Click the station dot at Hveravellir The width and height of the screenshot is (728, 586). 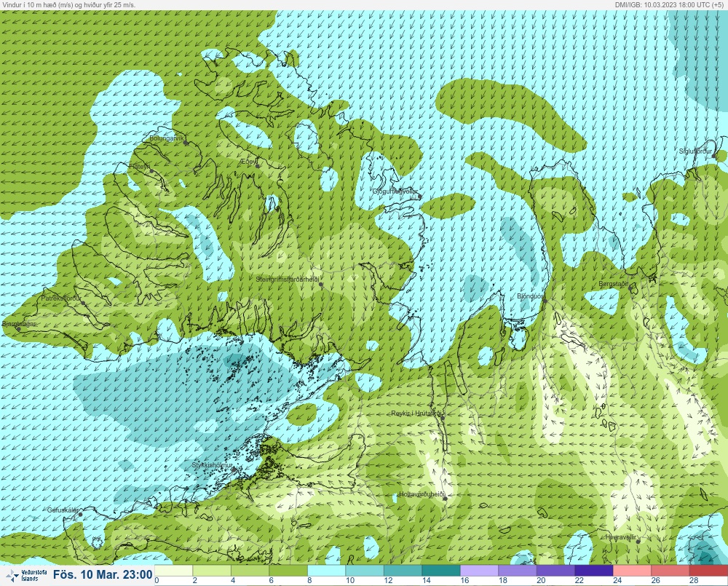(x=638, y=542)
